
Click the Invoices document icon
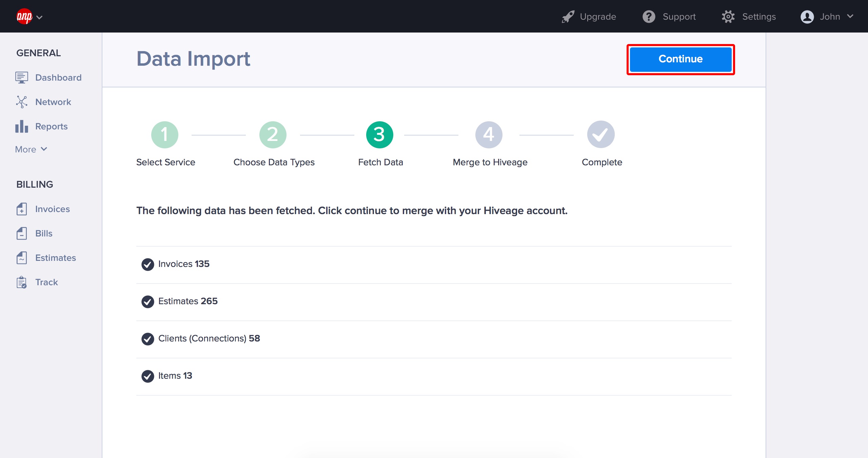[21, 209]
